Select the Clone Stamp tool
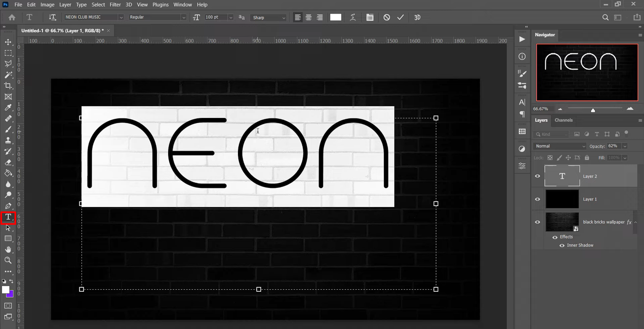This screenshot has height=329, width=644. 8,141
